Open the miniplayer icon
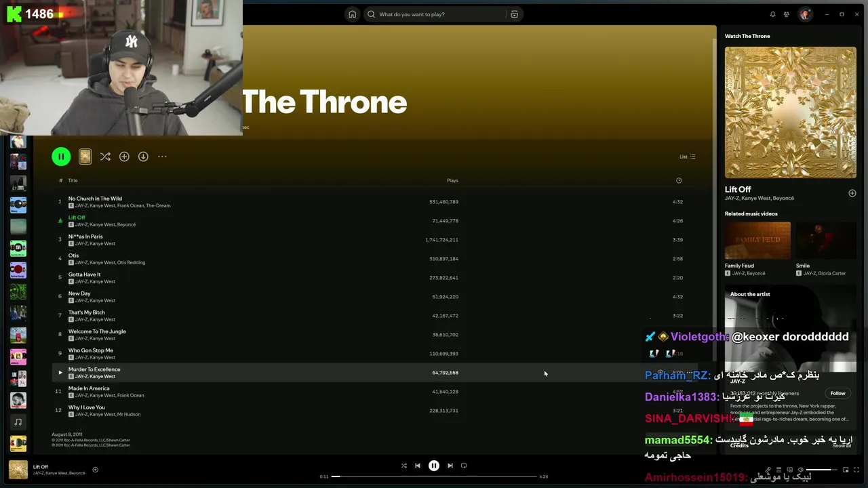The width and height of the screenshot is (868, 488). [846, 470]
